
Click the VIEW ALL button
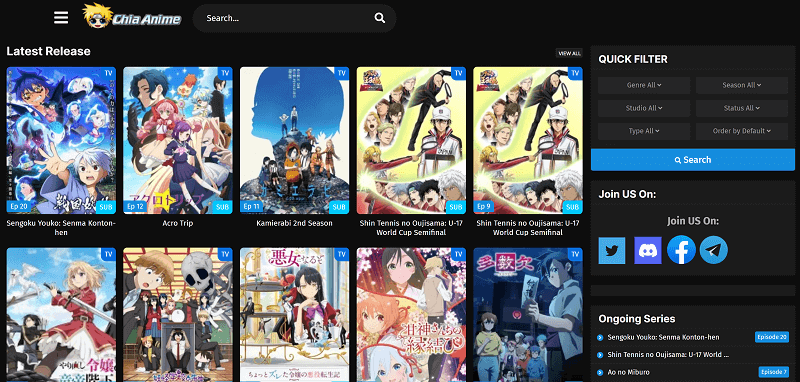569,53
